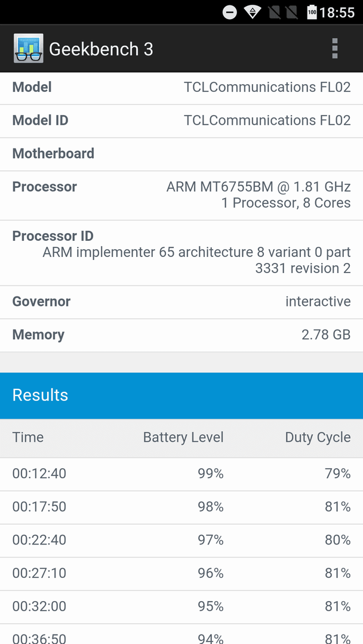Tap the first no-SIM card icon

[x=274, y=13]
